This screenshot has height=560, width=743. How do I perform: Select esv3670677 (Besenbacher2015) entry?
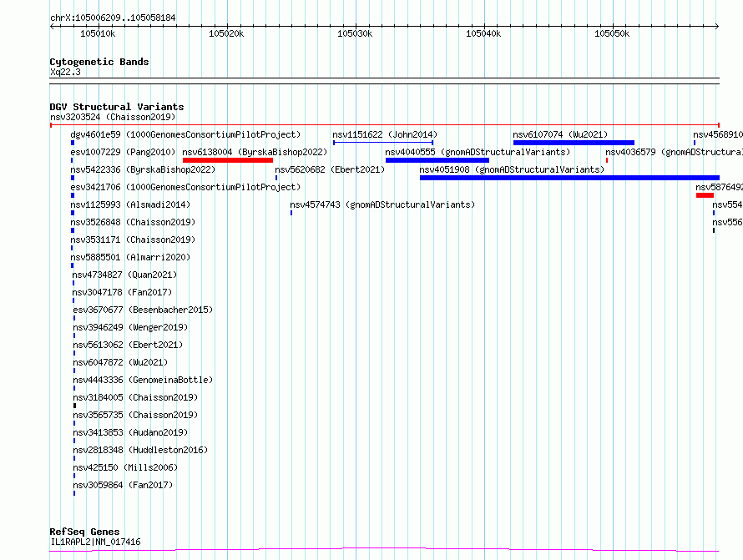143,310
